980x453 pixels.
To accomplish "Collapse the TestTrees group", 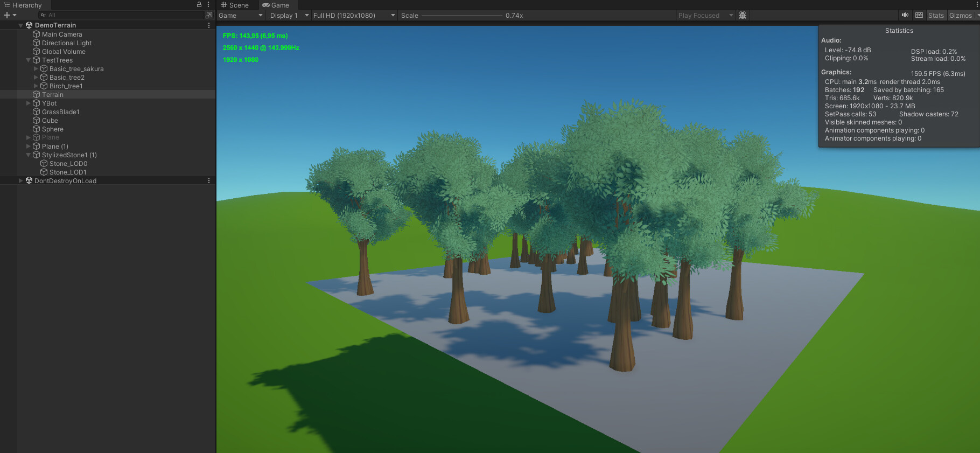I will click(29, 60).
